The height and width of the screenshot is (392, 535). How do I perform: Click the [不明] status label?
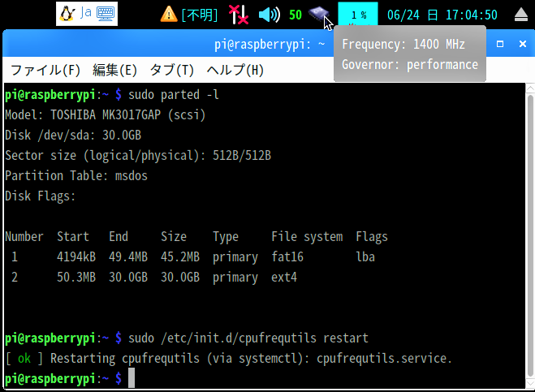pos(200,15)
